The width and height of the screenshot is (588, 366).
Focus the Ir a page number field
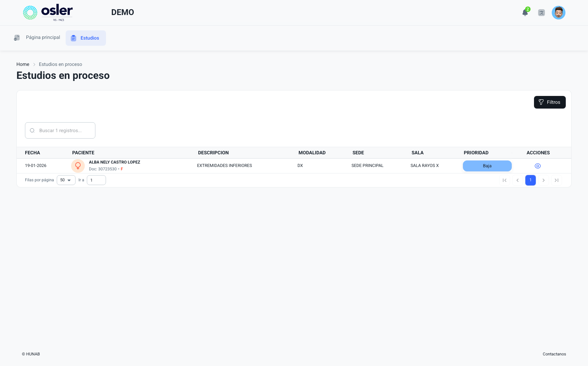coord(96,180)
